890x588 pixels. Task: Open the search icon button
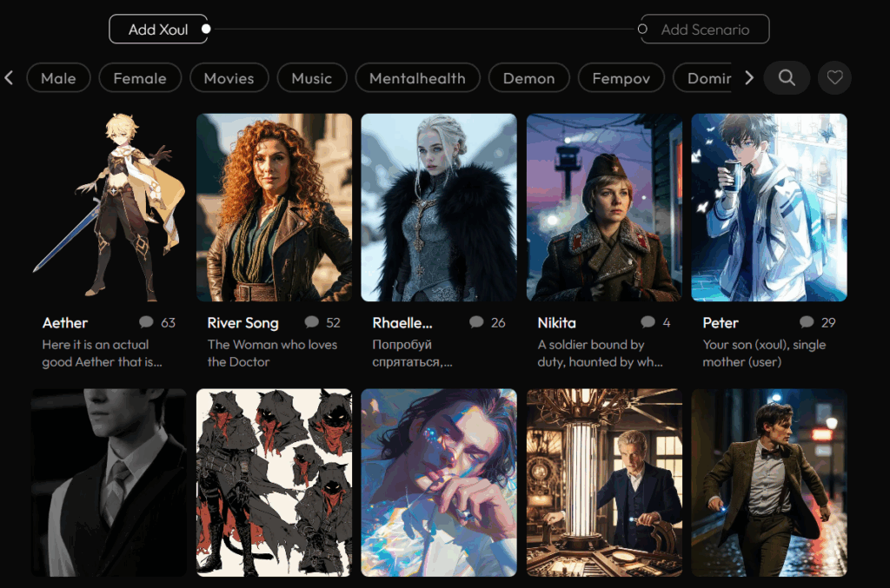click(787, 78)
